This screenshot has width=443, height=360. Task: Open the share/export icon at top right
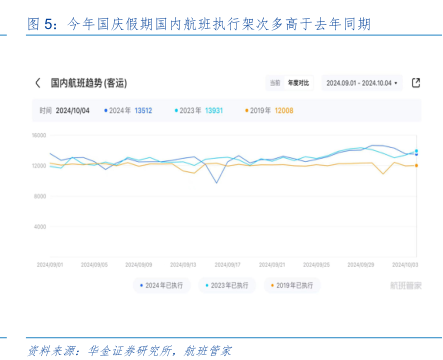pos(416,83)
